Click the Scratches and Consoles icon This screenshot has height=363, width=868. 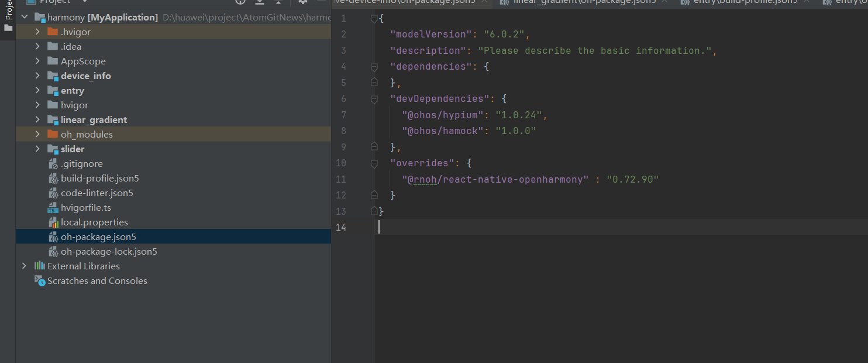40,281
